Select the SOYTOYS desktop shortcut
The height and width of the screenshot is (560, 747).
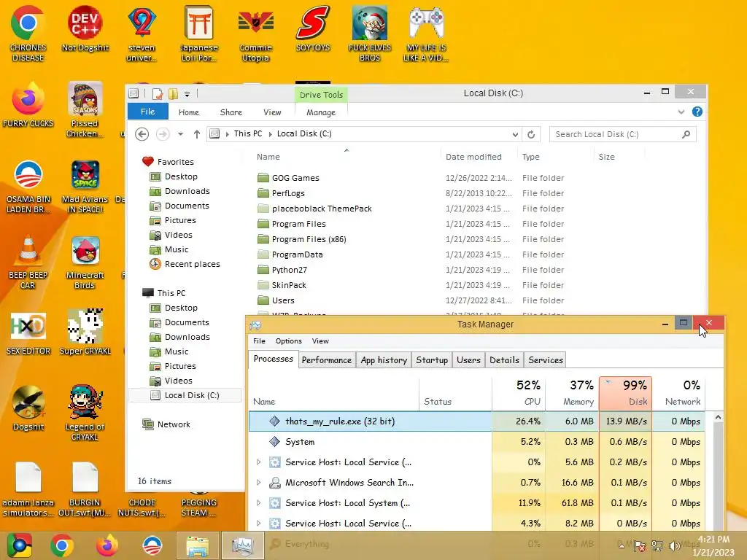[x=312, y=29]
